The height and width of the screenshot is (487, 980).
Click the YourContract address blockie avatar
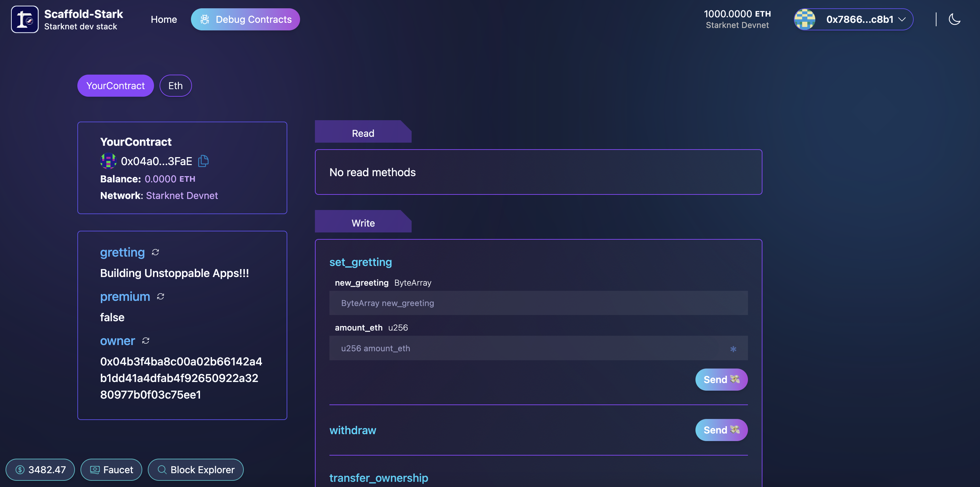point(108,161)
